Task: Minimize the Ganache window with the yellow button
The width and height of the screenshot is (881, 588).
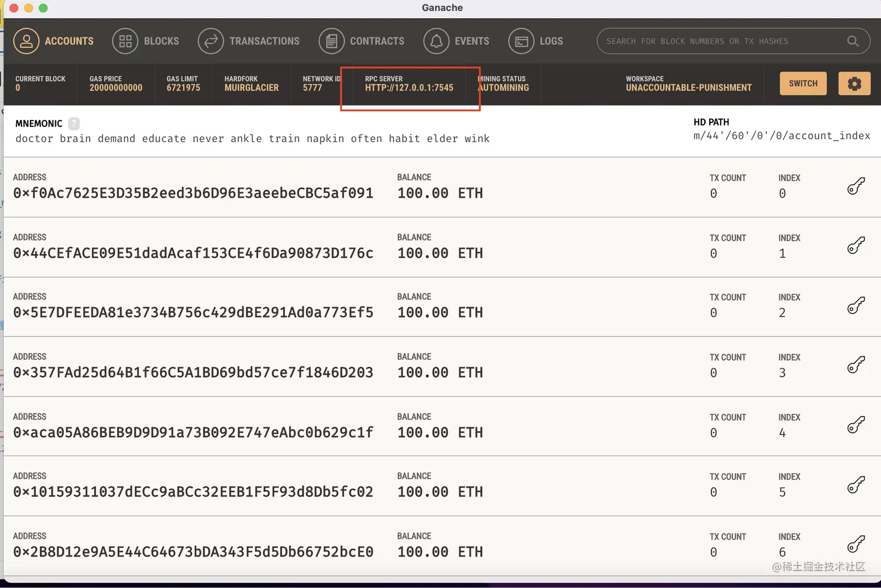Action: 29,8
